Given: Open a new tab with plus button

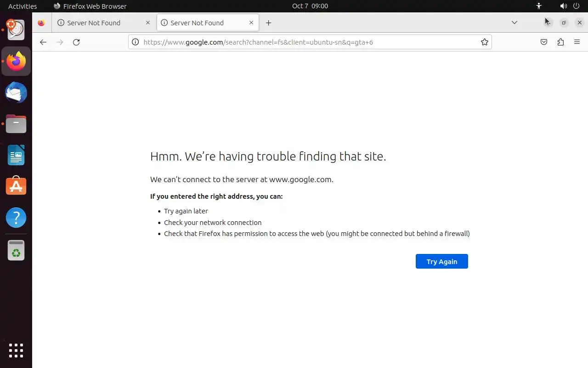Looking at the screenshot, I should pyautogui.click(x=268, y=23).
